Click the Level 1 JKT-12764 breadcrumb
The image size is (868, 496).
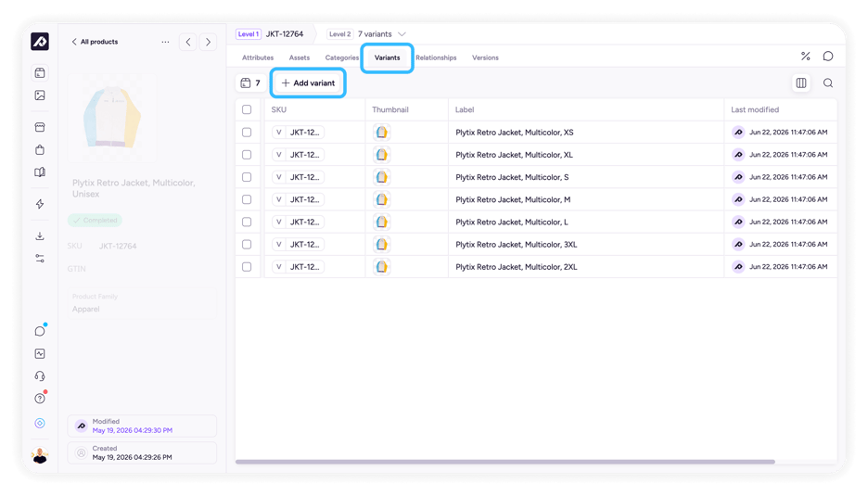pyautogui.click(x=270, y=33)
